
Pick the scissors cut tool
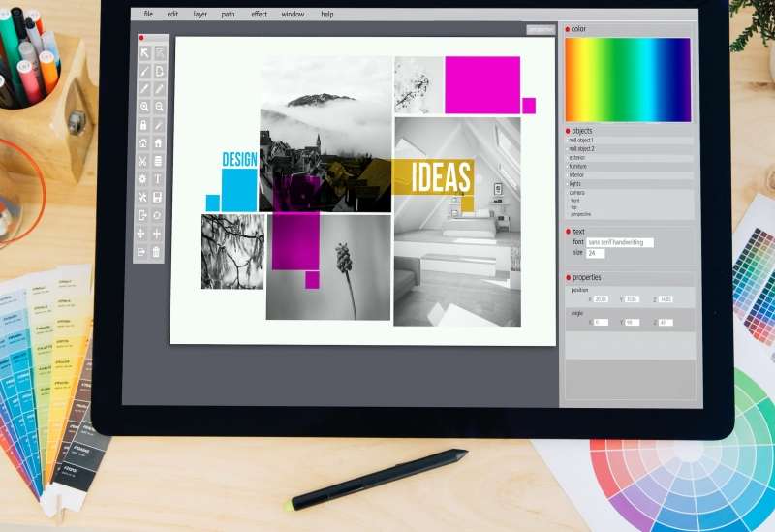(143, 161)
